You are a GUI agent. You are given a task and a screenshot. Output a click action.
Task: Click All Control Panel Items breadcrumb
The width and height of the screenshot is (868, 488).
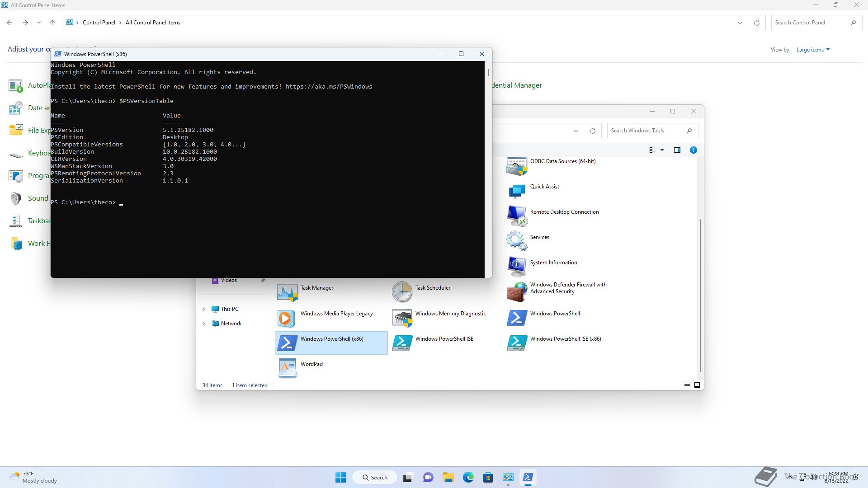[153, 23]
